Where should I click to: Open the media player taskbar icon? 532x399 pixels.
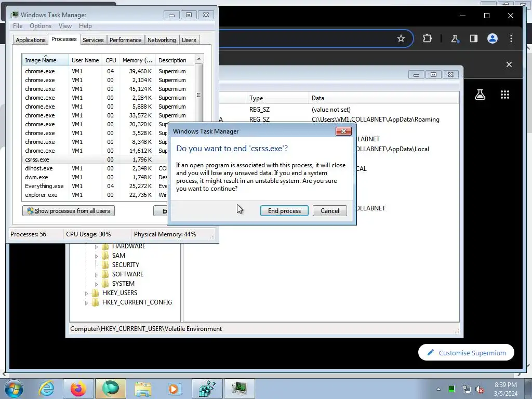click(175, 389)
